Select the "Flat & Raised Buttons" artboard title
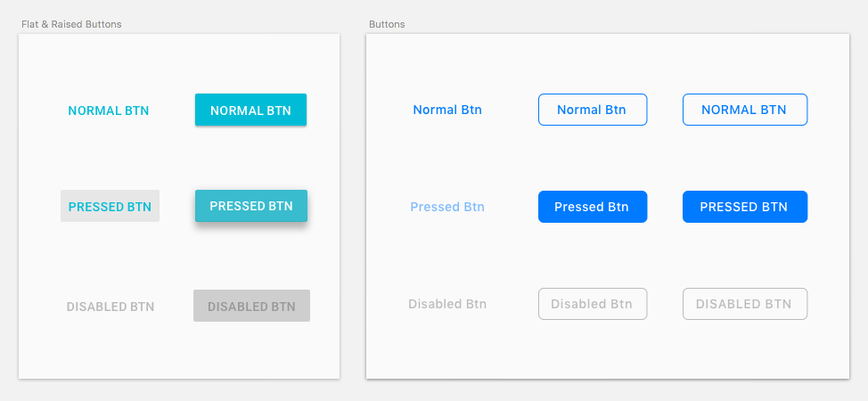The width and height of the screenshot is (868, 401). click(71, 24)
